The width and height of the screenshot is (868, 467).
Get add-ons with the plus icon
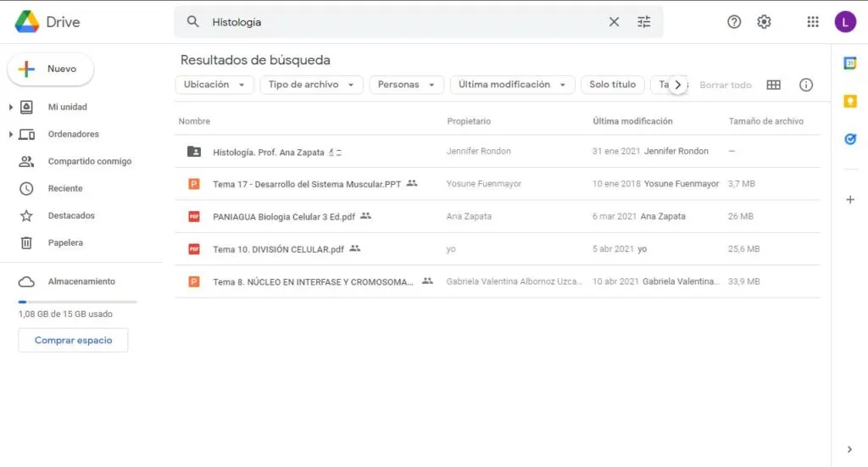[x=850, y=199]
